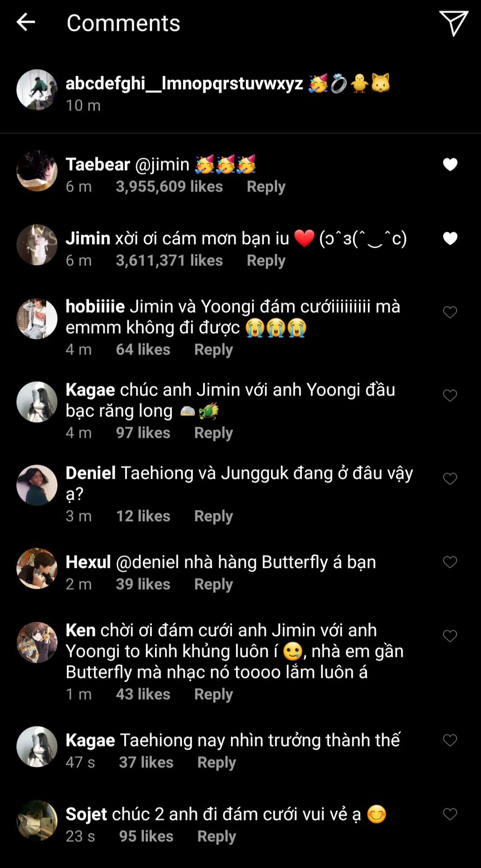Image resolution: width=481 pixels, height=868 pixels.
Task: Like Ken's long comment
Action: pos(450,636)
